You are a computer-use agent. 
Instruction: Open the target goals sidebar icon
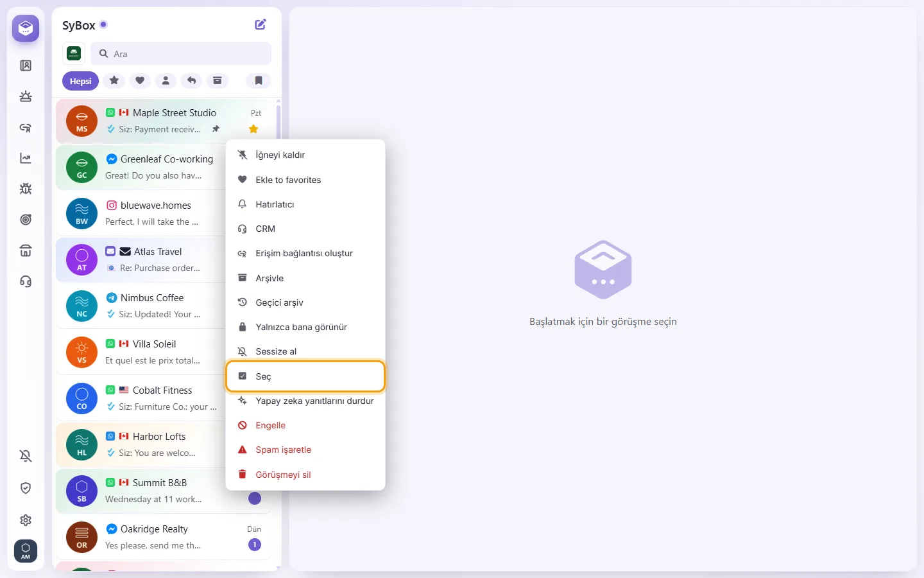pos(26,220)
